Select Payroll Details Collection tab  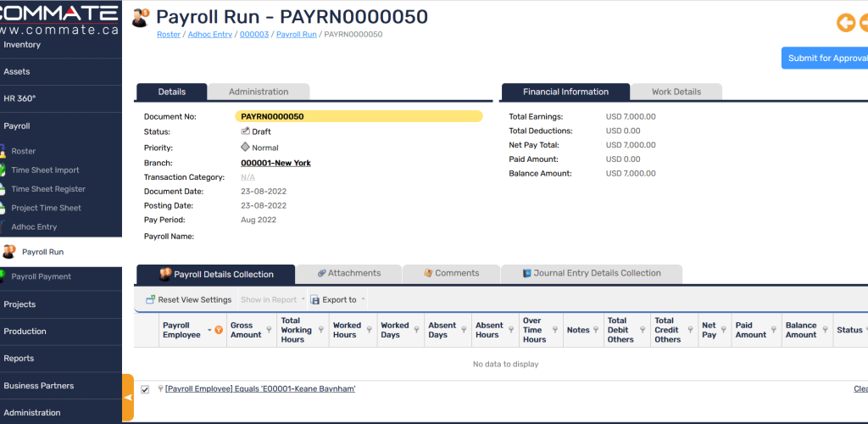[x=216, y=275]
